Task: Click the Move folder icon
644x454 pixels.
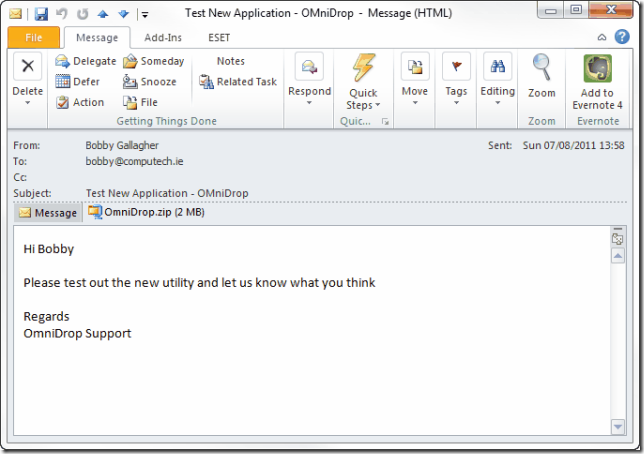Action: (415, 66)
